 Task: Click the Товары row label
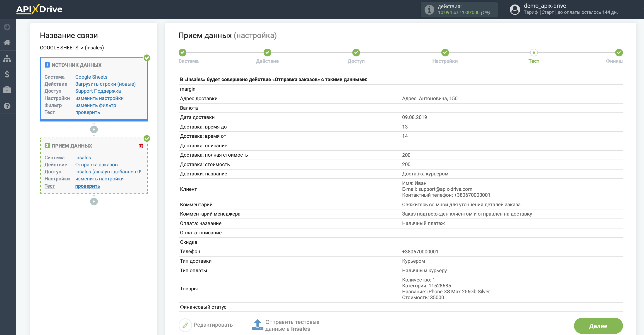coord(189,289)
